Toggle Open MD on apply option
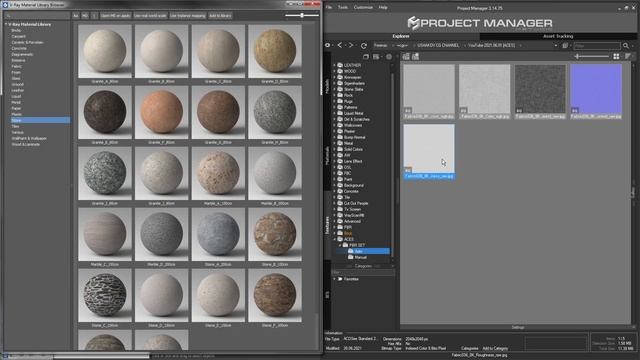Viewport: 640px width, 360px height. point(116,16)
